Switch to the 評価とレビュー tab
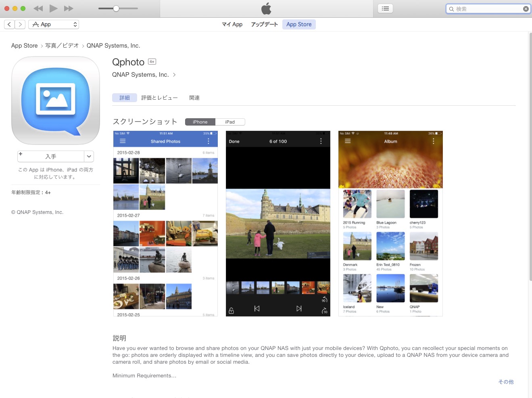532x398 pixels. (159, 98)
